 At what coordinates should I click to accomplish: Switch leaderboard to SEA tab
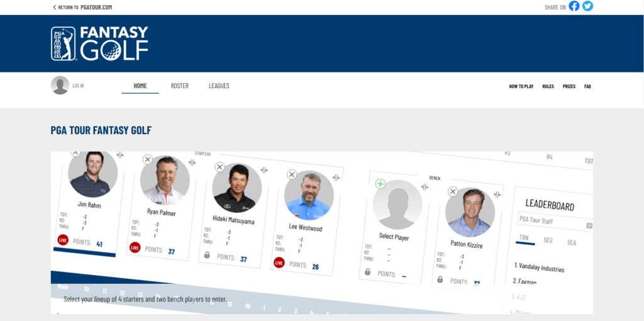click(572, 242)
